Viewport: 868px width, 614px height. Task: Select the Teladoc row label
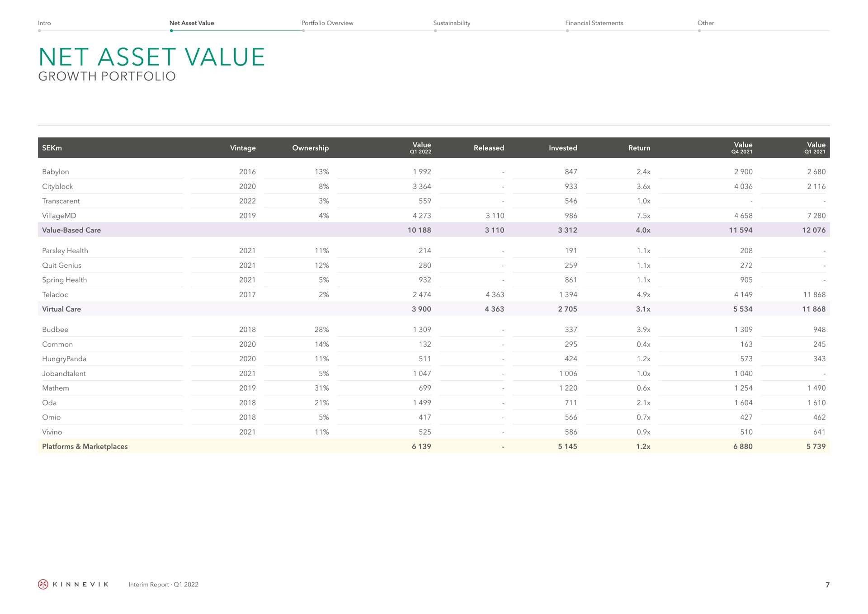[55, 294]
